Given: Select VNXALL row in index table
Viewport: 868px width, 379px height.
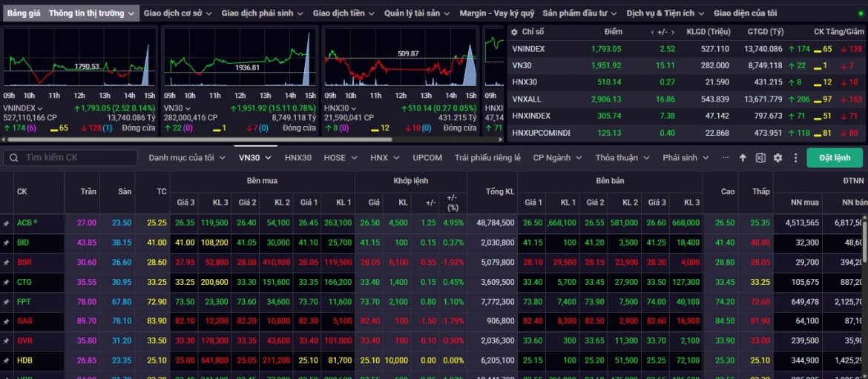Looking at the screenshot, I should pos(686,99).
